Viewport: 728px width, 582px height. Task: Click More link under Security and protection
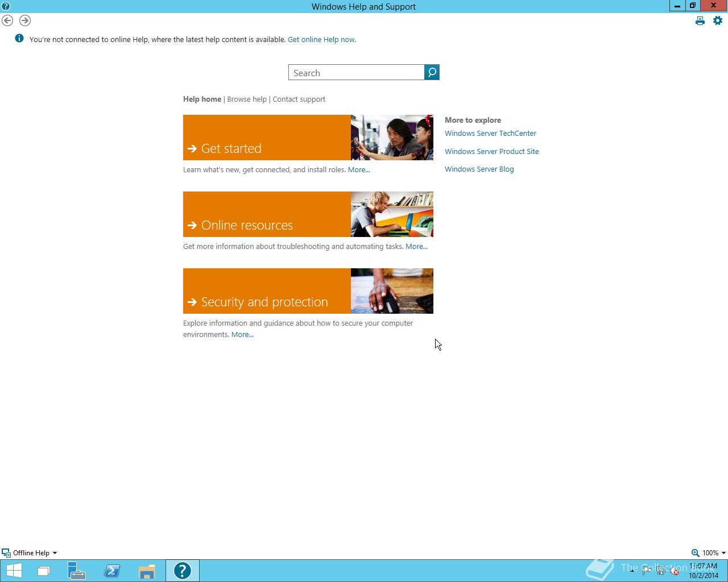[x=242, y=334]
